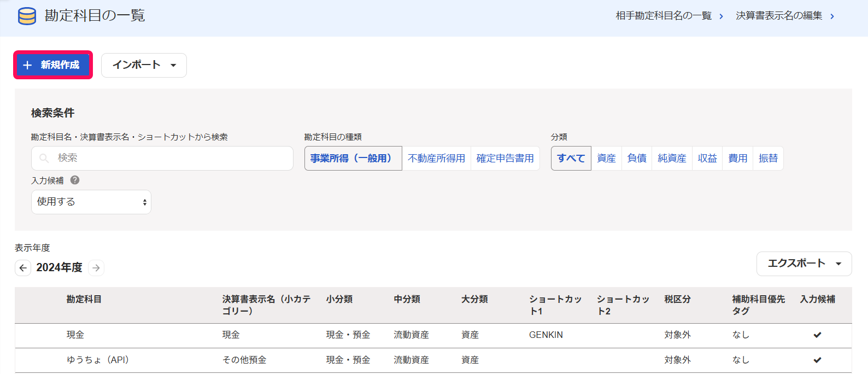Select 不動産所得用 account type
Viewport: 868px width, 374px height.
click(x=436, y=158)
